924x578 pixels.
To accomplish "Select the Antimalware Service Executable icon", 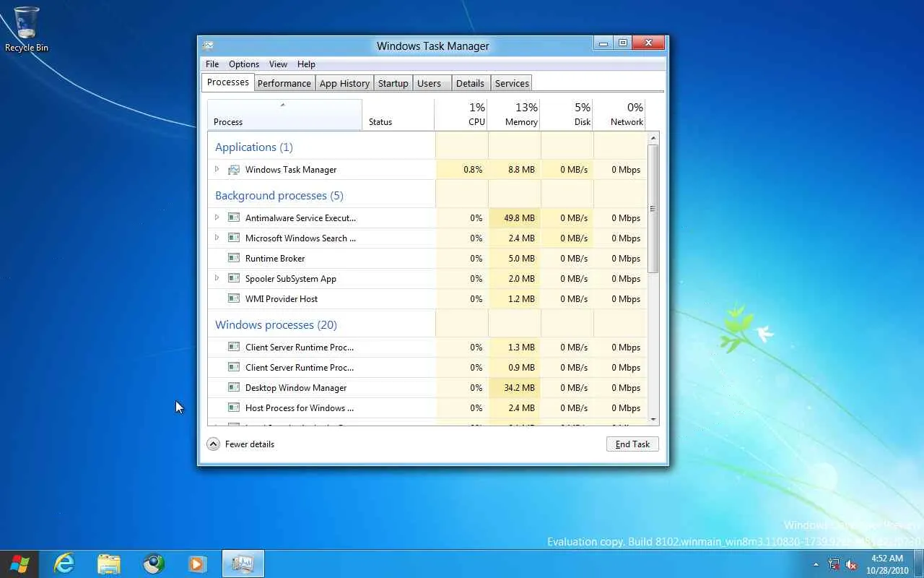I will tap(234, 217).
